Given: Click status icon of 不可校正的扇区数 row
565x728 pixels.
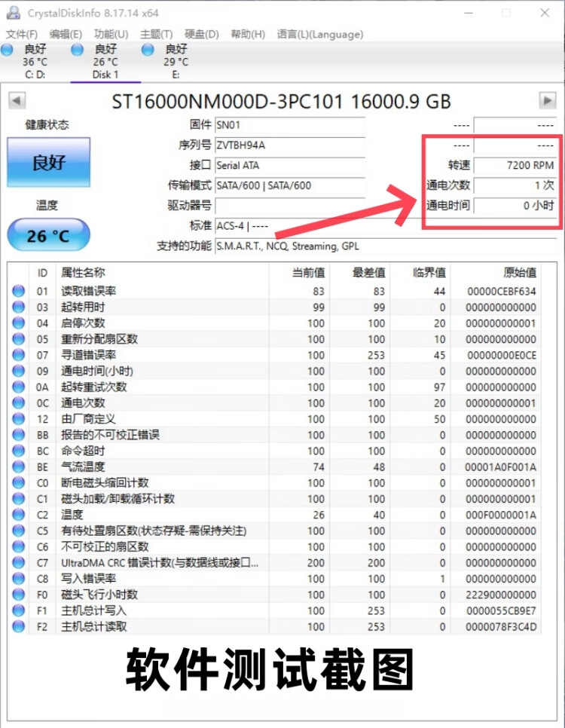Looking at the screenshot, I should coord(19,546).
